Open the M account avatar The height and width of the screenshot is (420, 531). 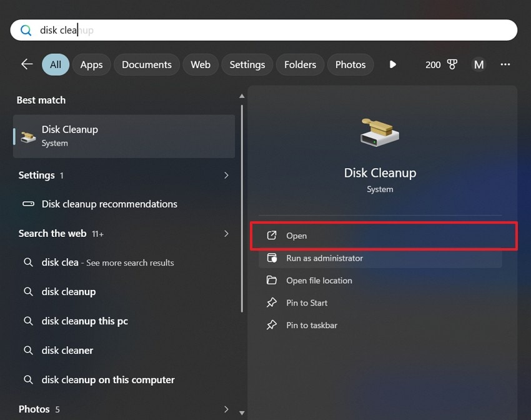pos(479,64)
